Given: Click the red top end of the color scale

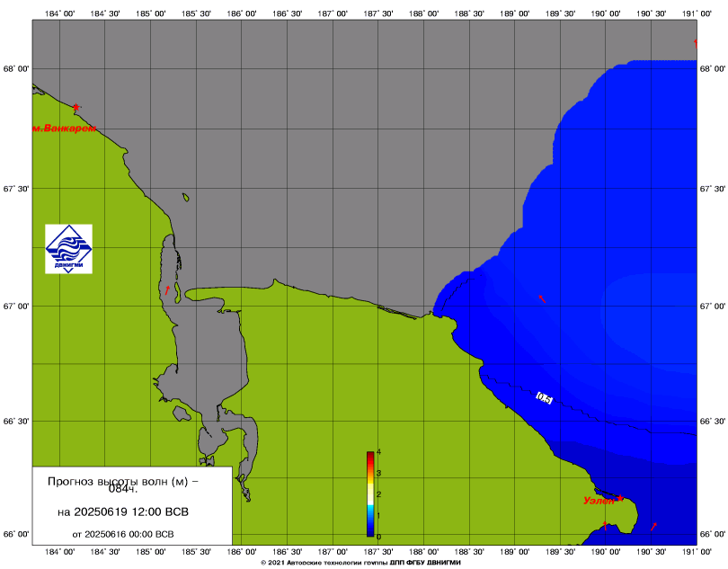Looking at the screenshot, I should pos(370,455).
